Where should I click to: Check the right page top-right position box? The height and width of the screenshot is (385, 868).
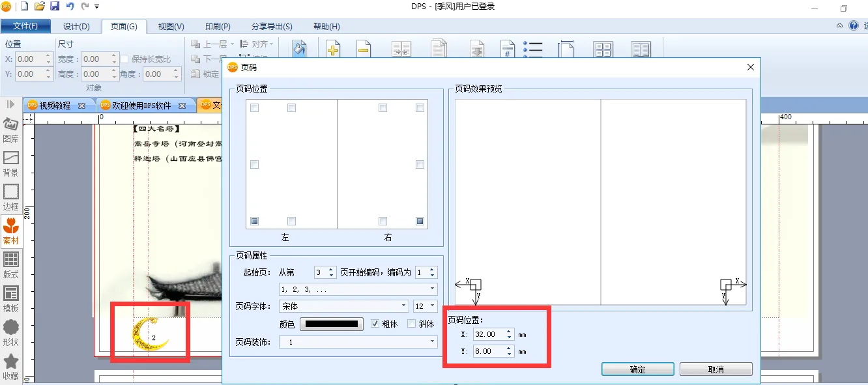point(420,108)
